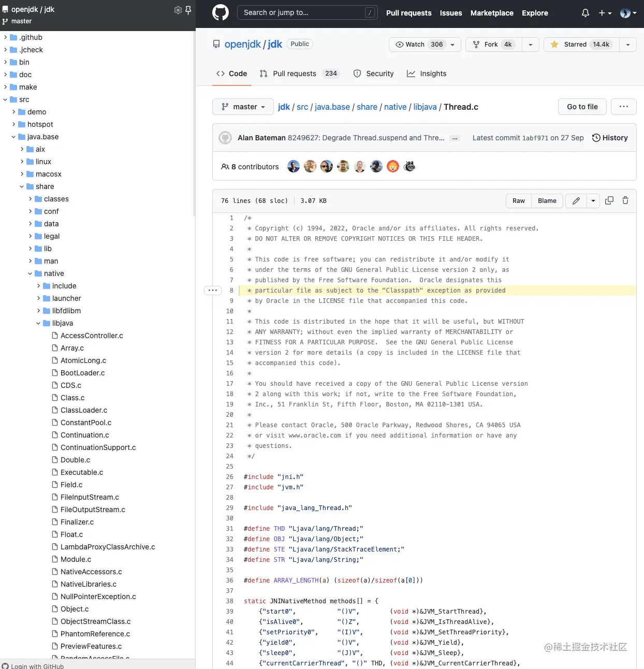The image size is (644, 669).
Task: Go to the java.base breadcrumb link
Action: click(332, 107)
